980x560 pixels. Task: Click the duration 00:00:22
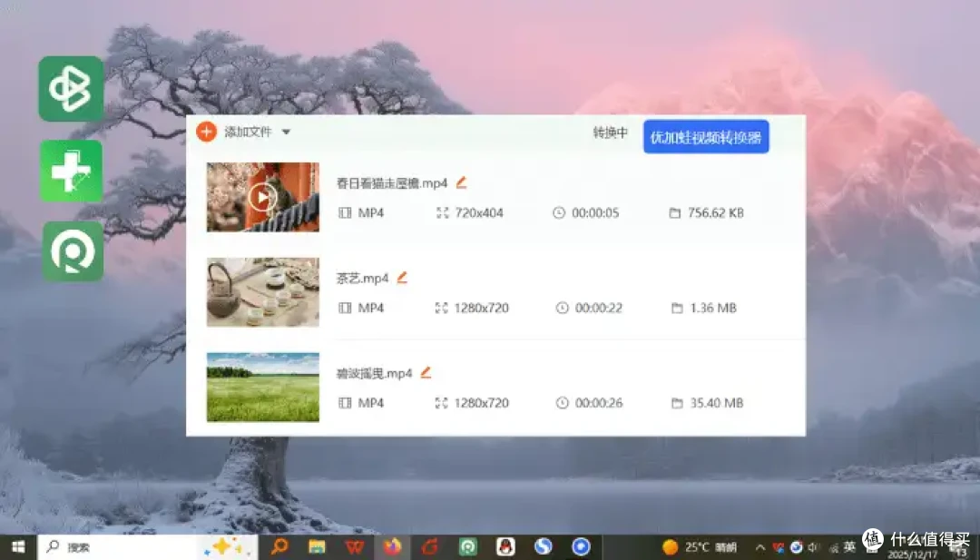599,308
